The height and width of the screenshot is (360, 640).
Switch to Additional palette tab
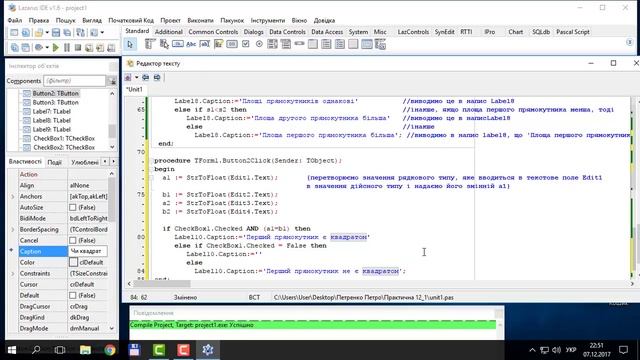(x=169, y=32)
